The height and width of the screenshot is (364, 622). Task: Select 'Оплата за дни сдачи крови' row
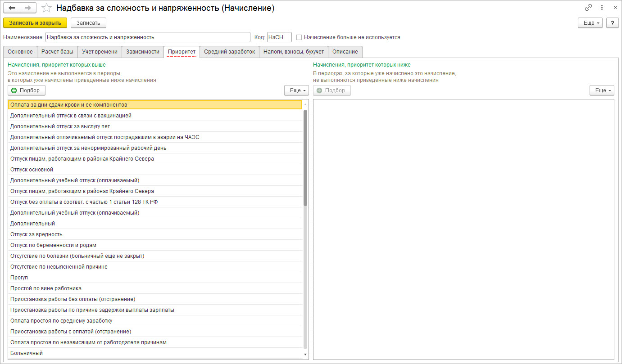(155, 104)
